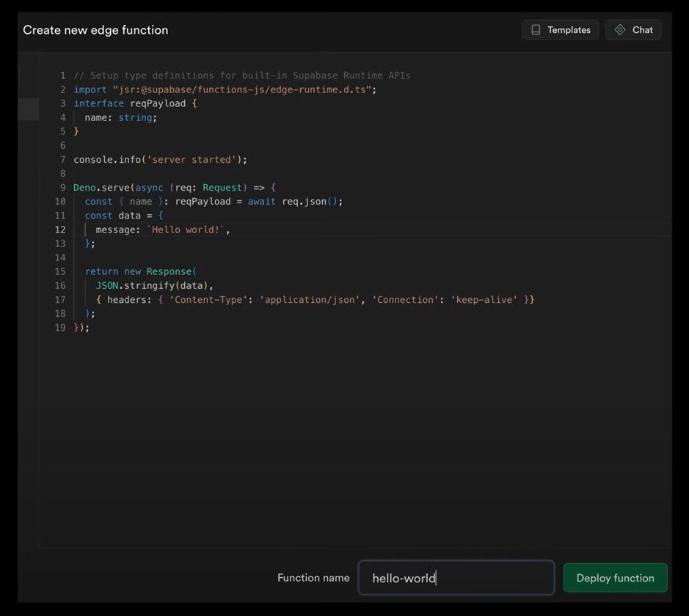Click line number 14 in the gutter
Viewport: 689px width, 616px height.
click(60, 257)
